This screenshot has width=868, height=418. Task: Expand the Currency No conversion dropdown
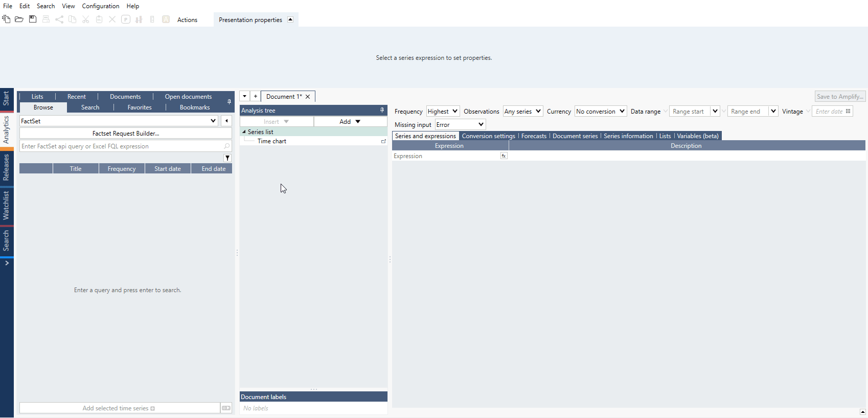click(x=600, y=112)
